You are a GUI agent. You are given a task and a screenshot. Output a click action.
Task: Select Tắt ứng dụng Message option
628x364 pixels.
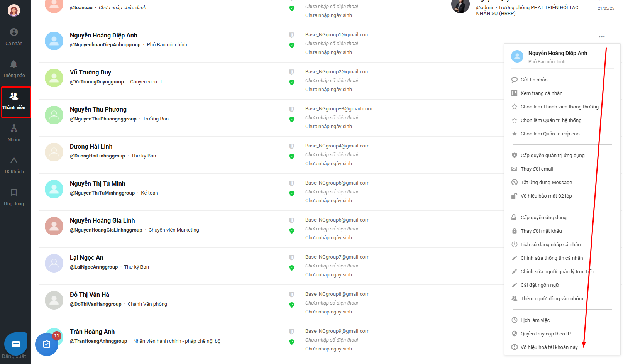click(x=546, y=182)
